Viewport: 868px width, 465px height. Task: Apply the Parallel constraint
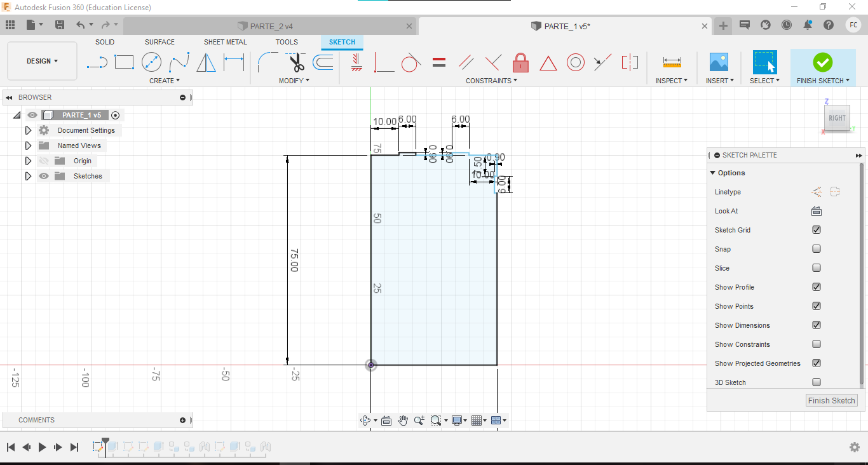[466, 62]
